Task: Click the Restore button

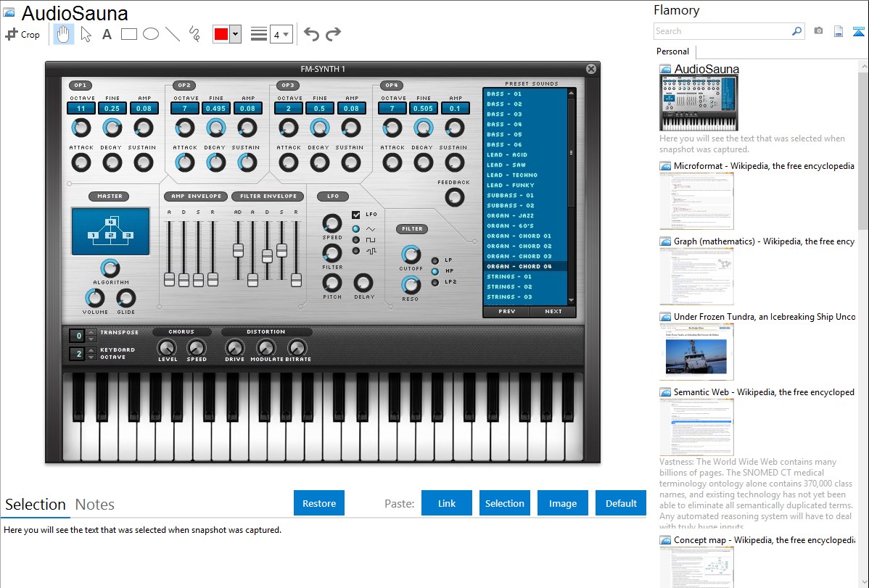Action: [x=319, y=503]
